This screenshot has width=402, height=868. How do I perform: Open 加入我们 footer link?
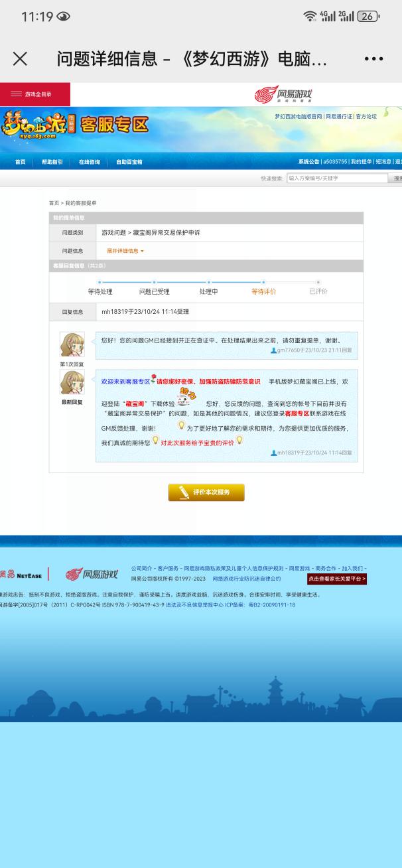352,569
